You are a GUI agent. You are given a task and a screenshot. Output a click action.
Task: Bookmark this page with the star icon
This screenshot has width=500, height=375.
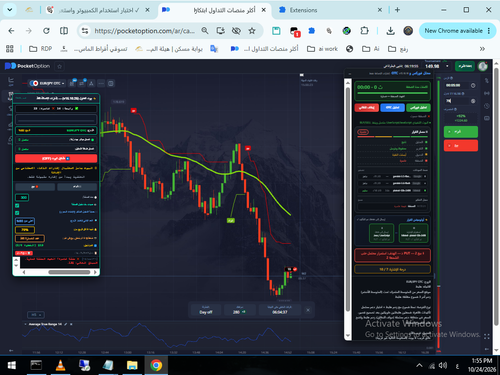point(252,31)
